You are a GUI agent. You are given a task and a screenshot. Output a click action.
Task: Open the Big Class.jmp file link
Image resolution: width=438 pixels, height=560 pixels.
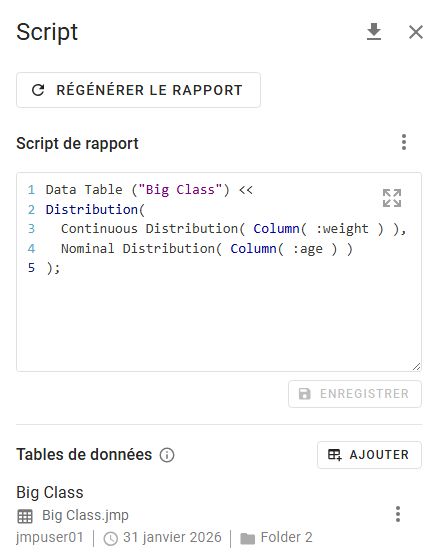click(85, 515)
